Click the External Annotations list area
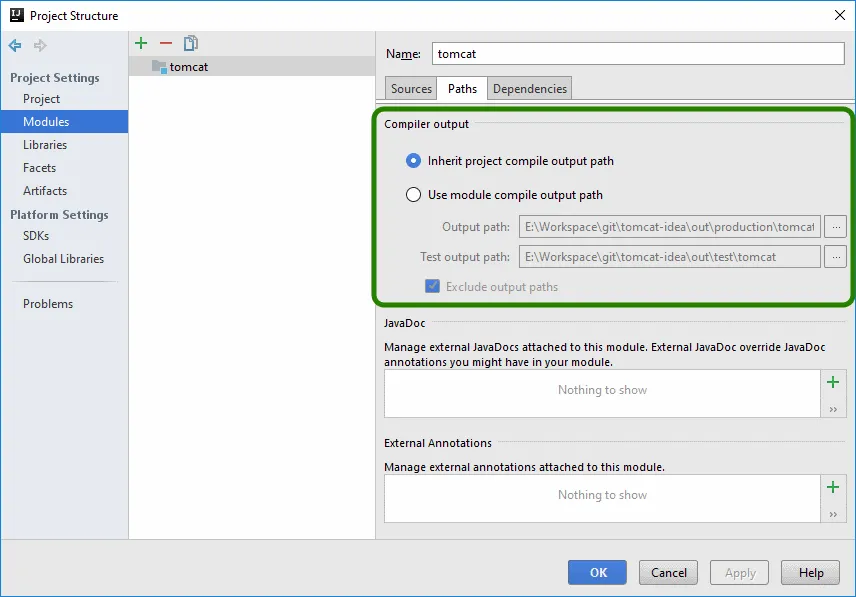The width and height of the screenshot is (856, 597). (x=602, y=498)
